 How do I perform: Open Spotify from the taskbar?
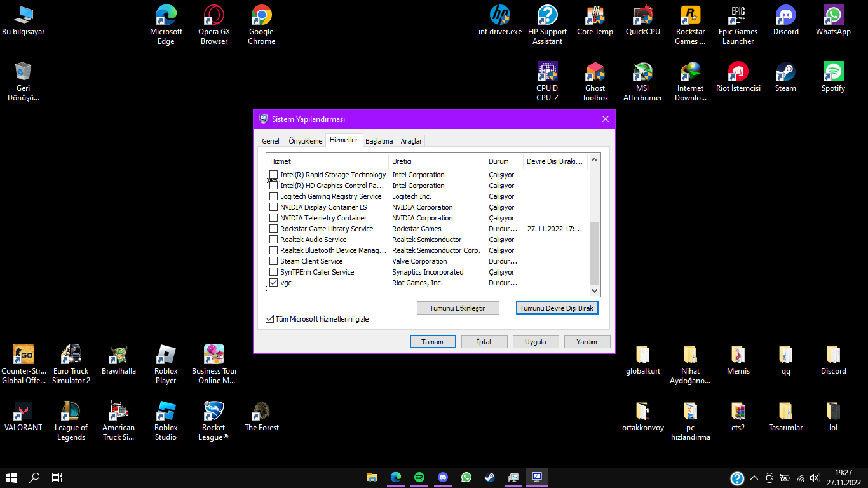pos(419,477)
